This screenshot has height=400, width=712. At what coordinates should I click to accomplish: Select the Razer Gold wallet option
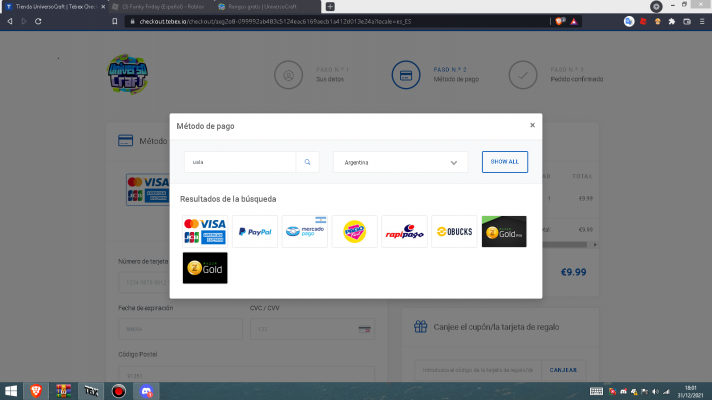(x=204, y=268)
